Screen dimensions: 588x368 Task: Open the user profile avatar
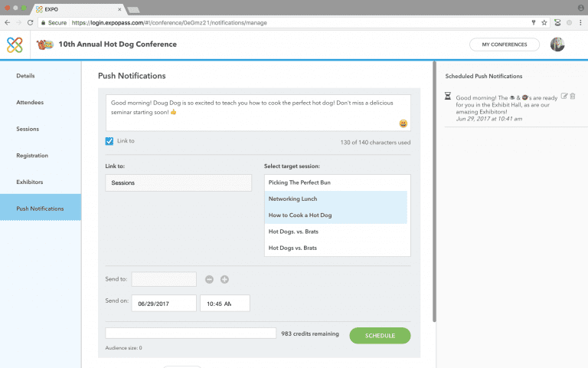(x=557, y=44)
